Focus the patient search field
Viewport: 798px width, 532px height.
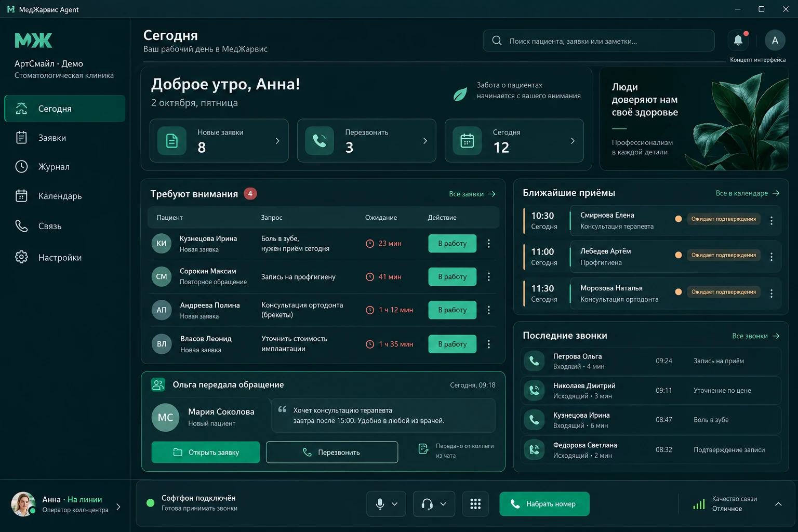(x=598, y=41)
